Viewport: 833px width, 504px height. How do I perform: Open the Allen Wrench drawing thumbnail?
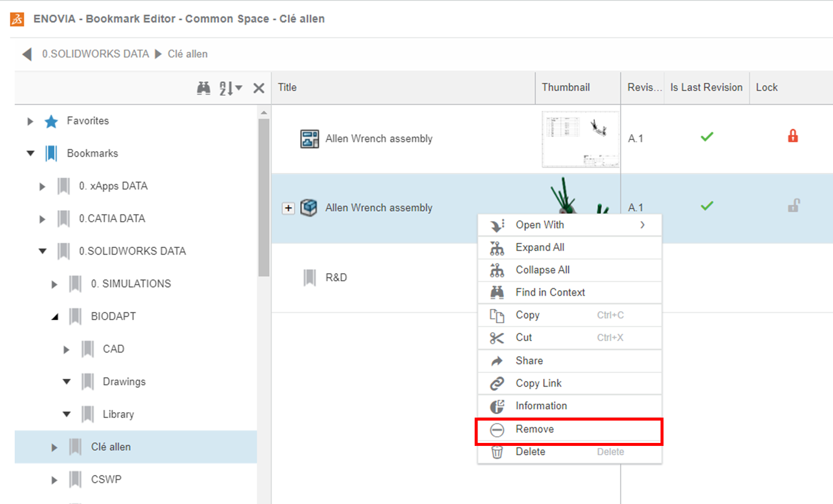click(x=580, y=139)
